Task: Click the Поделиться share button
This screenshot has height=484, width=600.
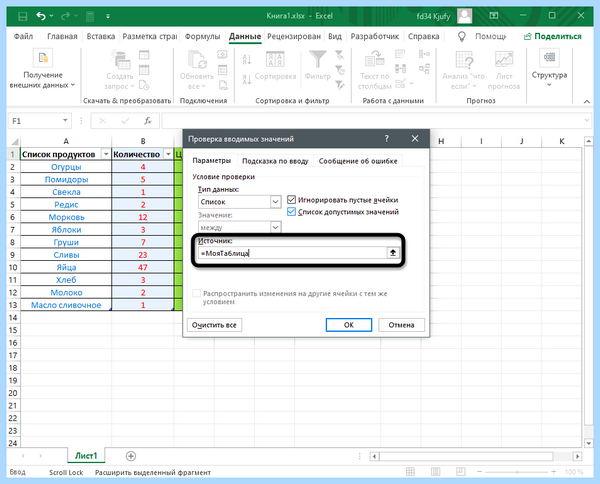Action: point(553,36)
